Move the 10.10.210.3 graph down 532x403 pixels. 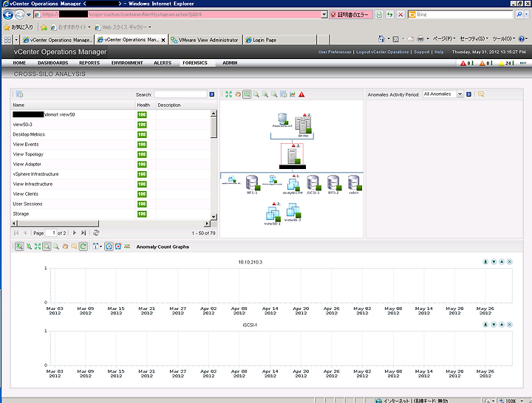[494, 262]
